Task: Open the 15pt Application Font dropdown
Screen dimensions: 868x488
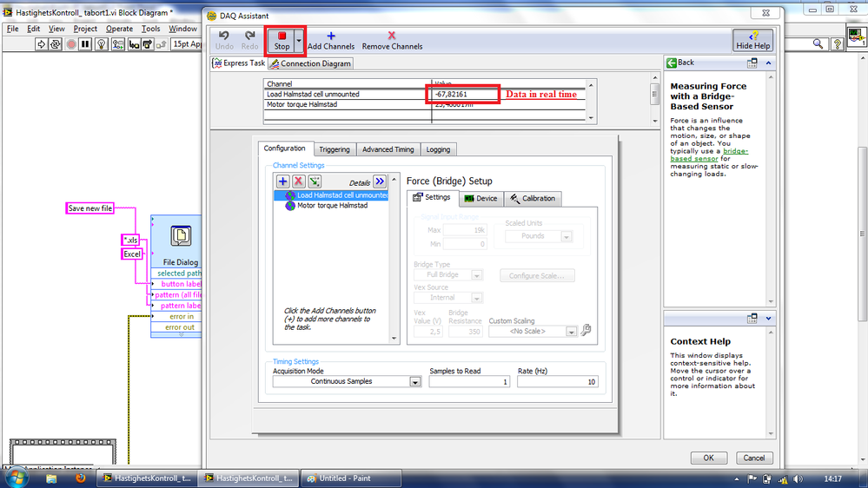Action: point(187,43)
